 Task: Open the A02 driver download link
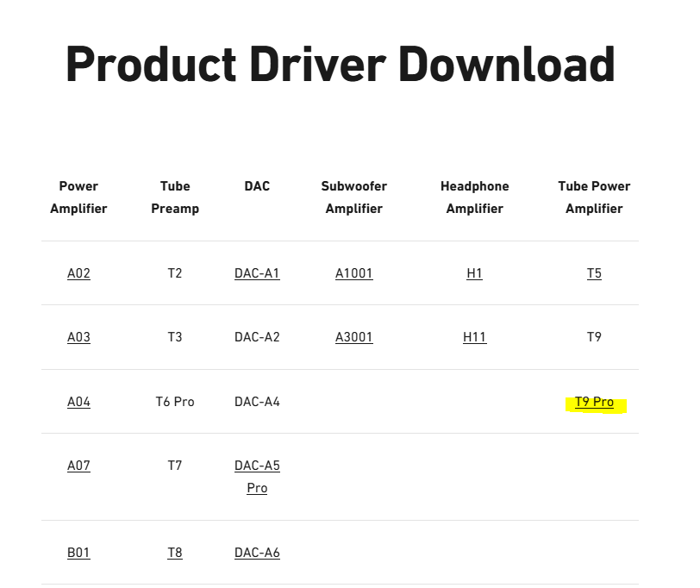(78, 273)
